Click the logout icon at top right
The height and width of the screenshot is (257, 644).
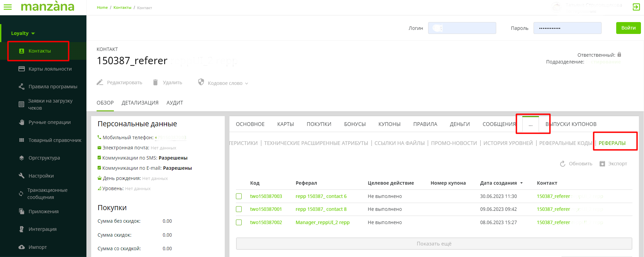click(x=636, y=7)
